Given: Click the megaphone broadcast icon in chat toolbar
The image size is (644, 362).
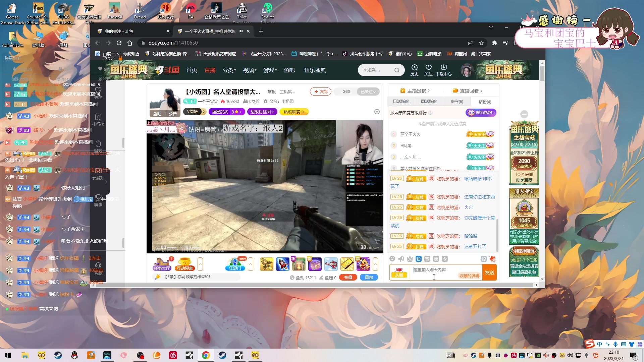Looking at the screenshot, I should coord(401,259).
